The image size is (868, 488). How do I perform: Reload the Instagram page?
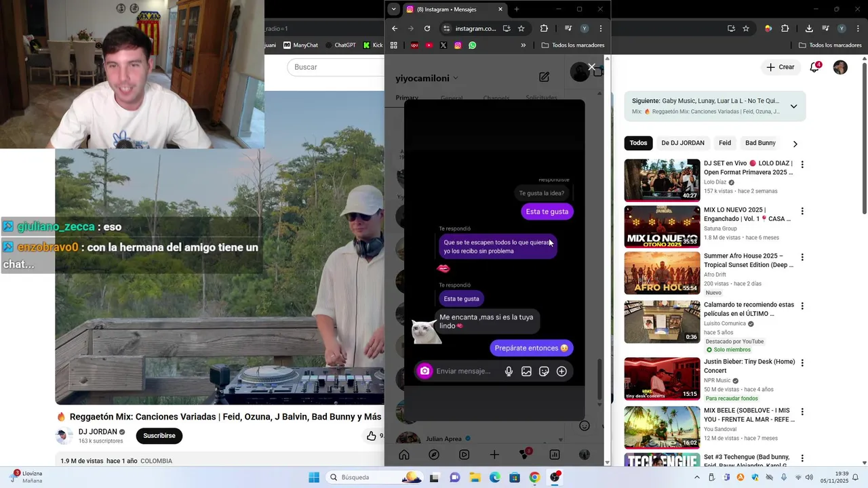pos(427,28)
